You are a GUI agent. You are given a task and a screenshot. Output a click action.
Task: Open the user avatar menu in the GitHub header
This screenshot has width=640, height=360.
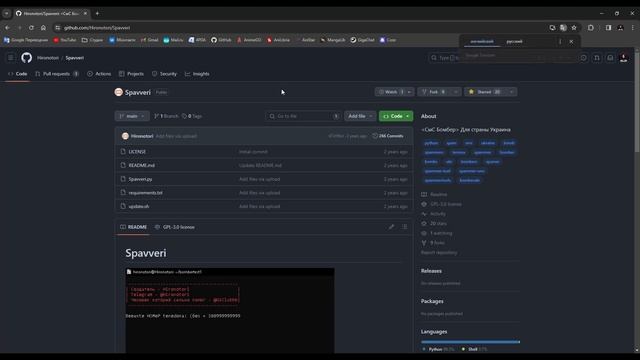click(624, 58)
